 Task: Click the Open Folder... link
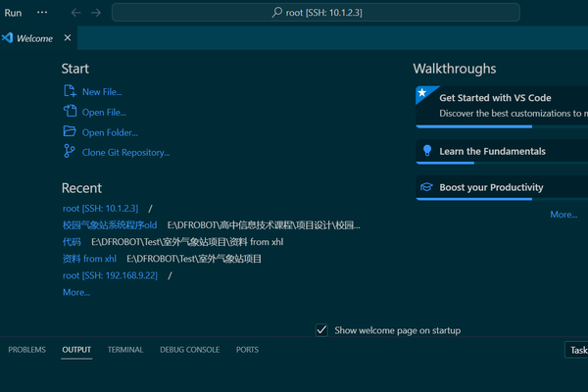tap(110, 132)
